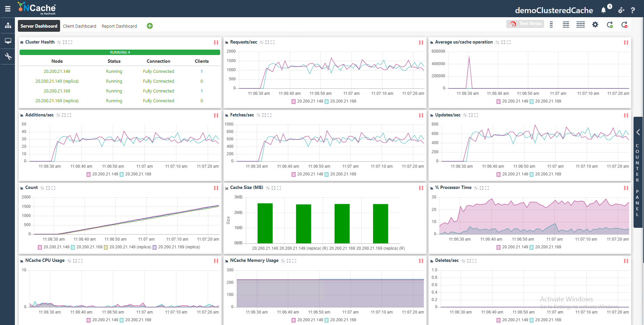Click the RUNNING 4 green status bar
This screenshot has height=325, width=644.
pos(120,52)
